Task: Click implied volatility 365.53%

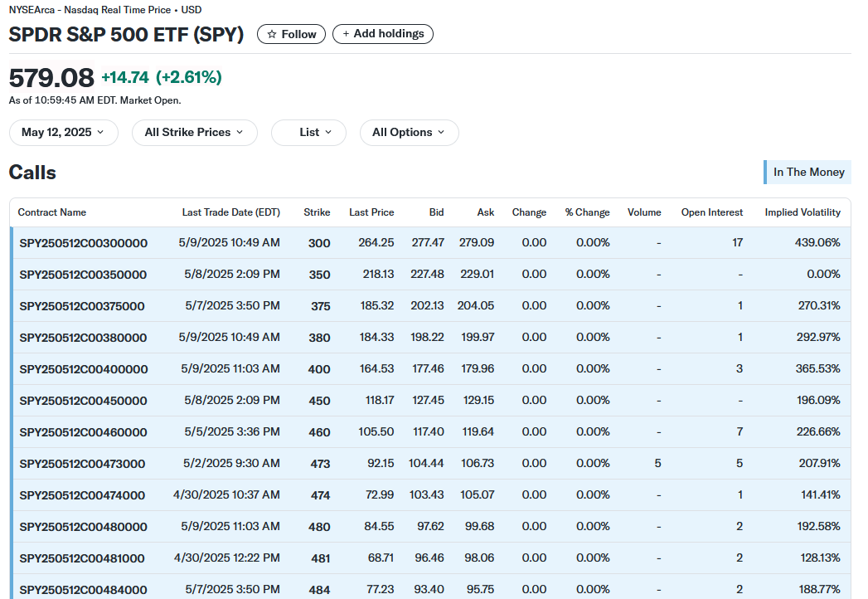Action: tap(817, 368)
